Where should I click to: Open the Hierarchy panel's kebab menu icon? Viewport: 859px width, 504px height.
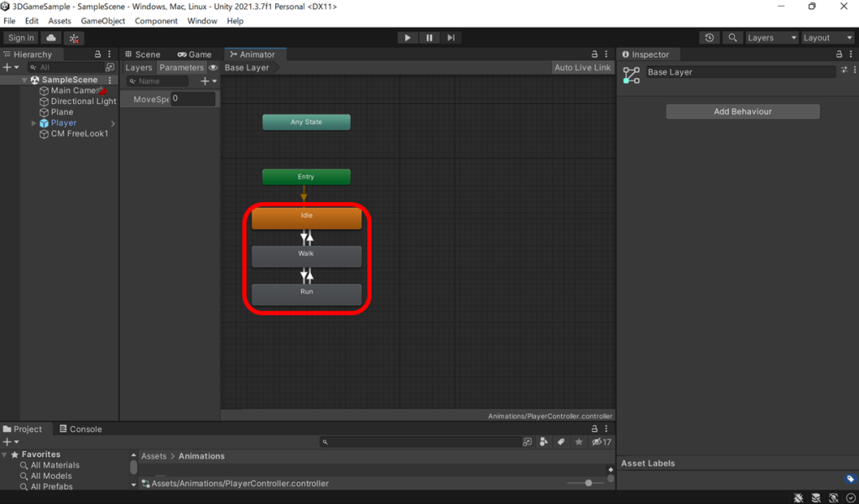[x=108, y=54]
